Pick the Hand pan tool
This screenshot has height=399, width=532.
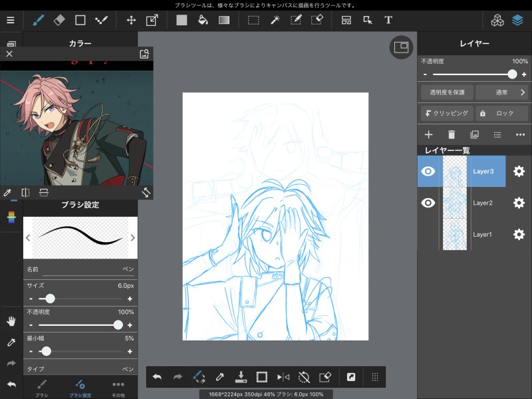(x=11, y=321)
